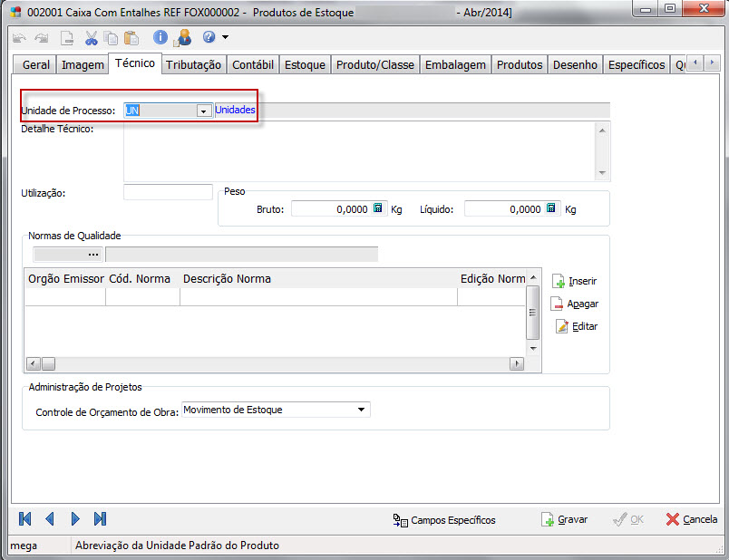Click the Unidades link

(x=235, y=110)
